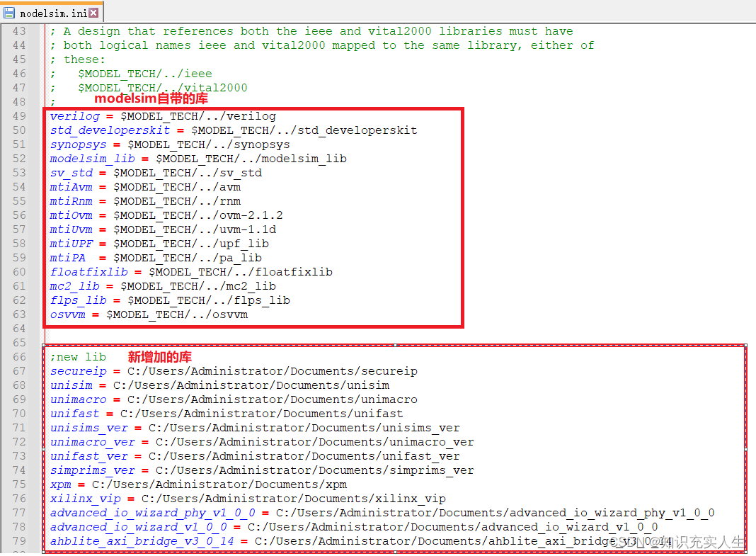The image size is (756, 556).
Task: Click the 'unimacro' key on line 69
Action: coord(78,399)
